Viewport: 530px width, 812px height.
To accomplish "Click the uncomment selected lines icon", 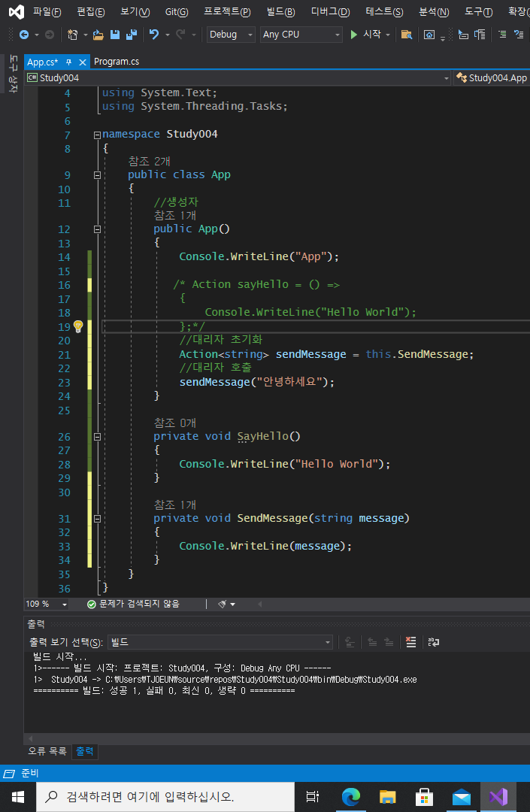I will [x=519, y=35].
